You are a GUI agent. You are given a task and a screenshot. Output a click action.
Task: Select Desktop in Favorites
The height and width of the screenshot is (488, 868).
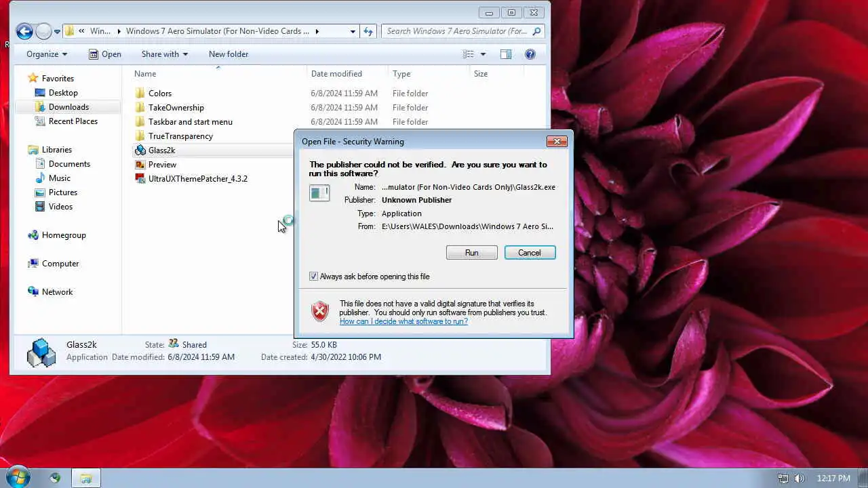pos(63,93)
